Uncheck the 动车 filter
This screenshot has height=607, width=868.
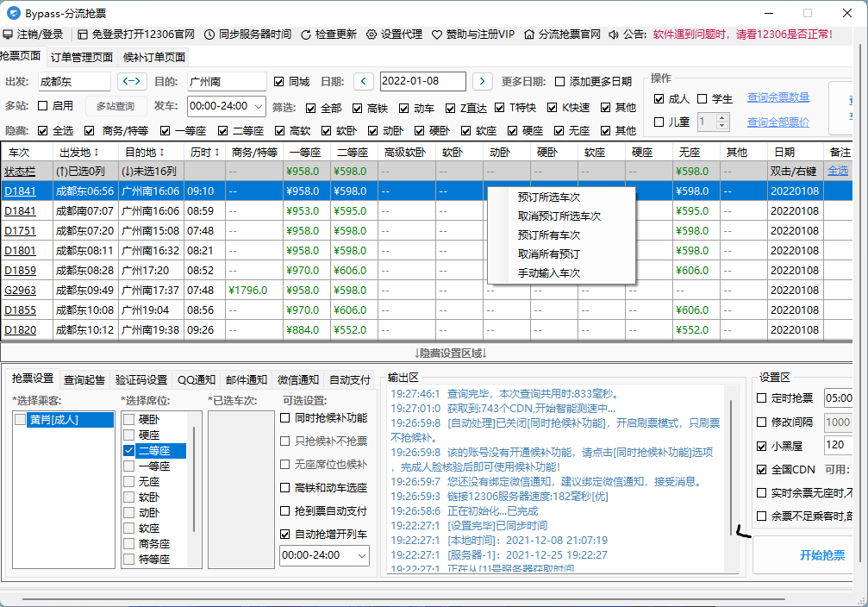point(403,108)
